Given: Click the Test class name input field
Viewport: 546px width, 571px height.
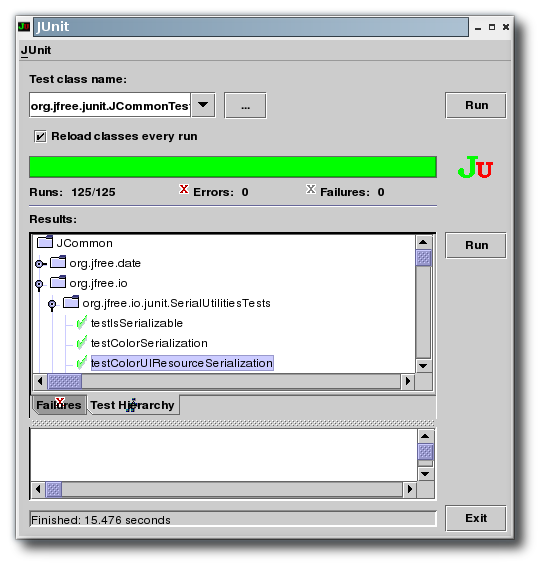Looking at the screenshot, I should [x=110, y=105].
